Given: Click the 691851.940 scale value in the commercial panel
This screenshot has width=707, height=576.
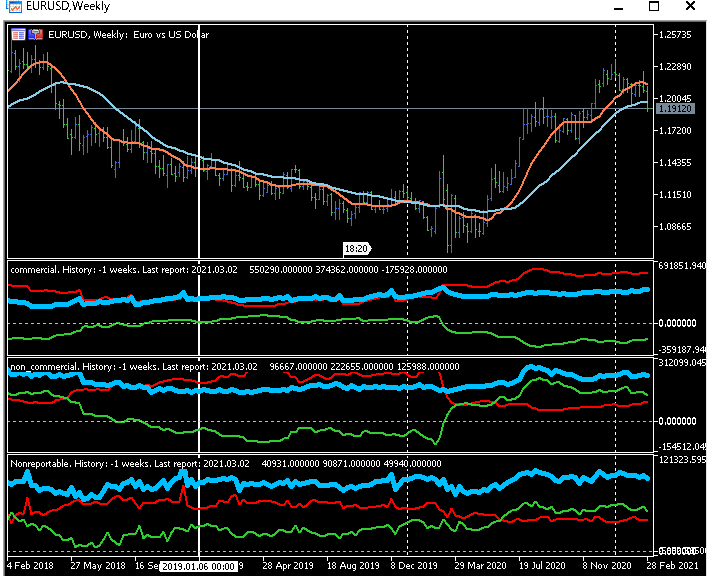Looking at the screenshot, I should pyautogui.click(x=682, y=266).
